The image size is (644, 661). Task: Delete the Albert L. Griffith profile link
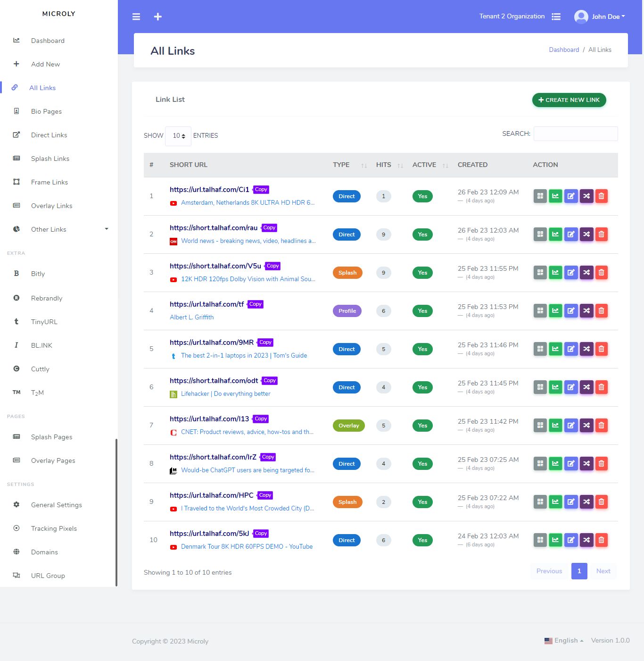tap(602, 311)
